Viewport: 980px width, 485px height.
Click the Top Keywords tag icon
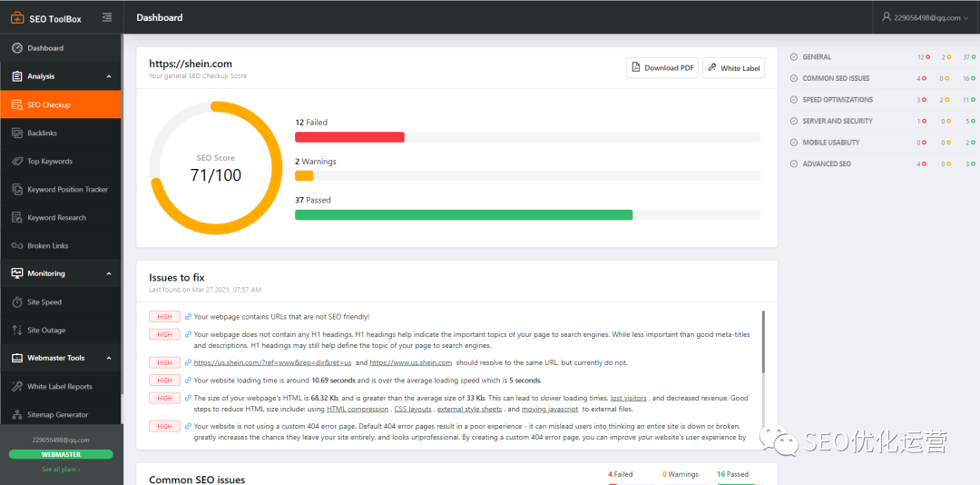[x=17, y=161]
